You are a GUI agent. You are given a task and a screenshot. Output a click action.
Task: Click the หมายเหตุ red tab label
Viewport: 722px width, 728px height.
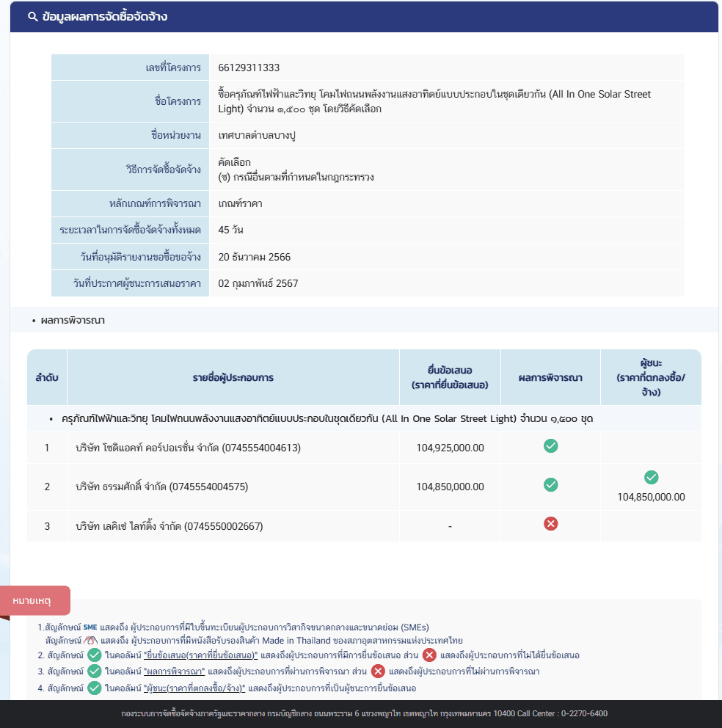click(32, 601)
